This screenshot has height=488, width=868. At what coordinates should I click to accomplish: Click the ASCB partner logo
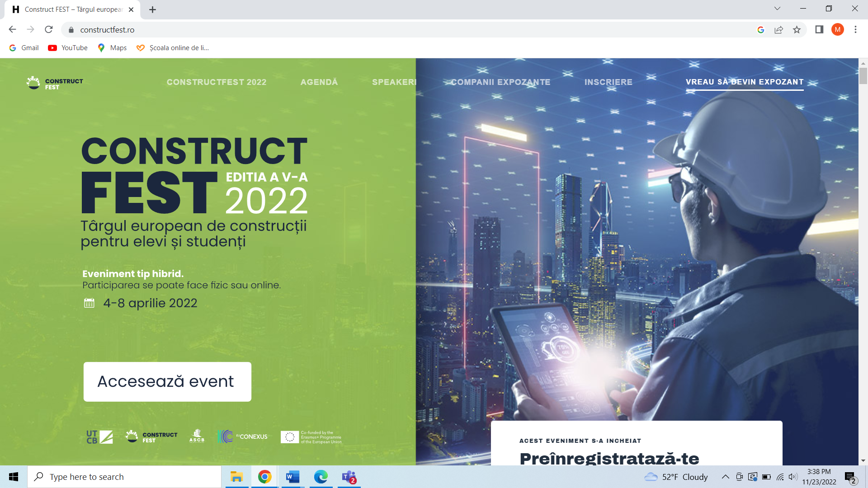[197, 436]
